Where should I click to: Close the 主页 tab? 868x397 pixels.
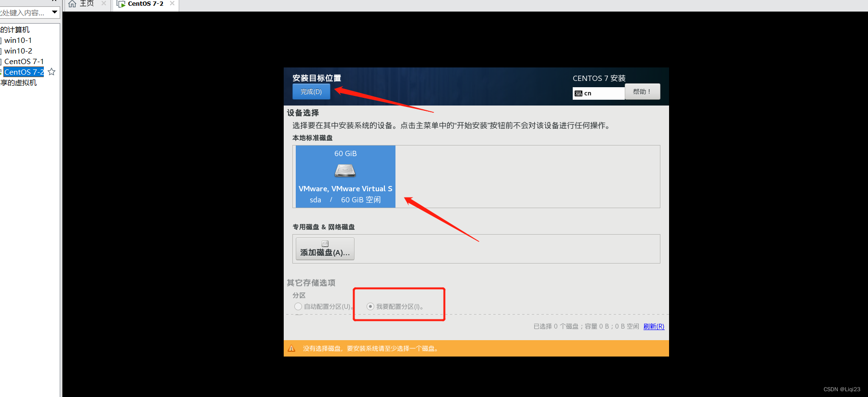click(x=104, y=3)
